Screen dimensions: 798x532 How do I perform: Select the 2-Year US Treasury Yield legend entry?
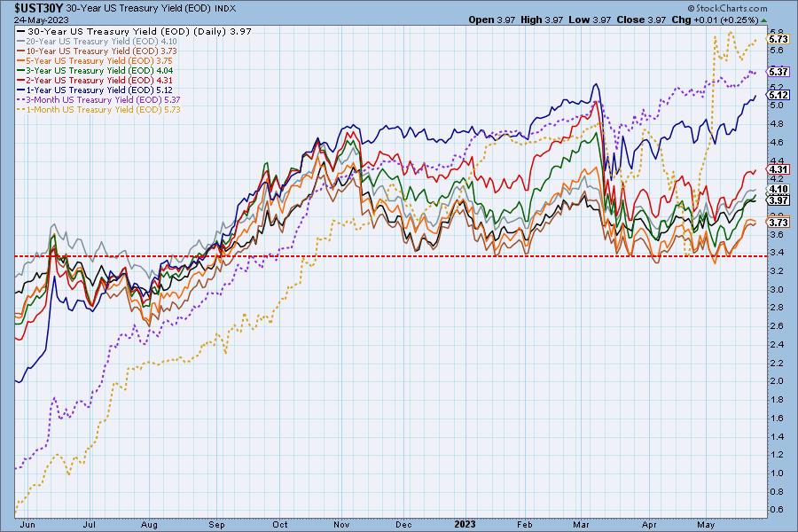[x=95, y=80]
